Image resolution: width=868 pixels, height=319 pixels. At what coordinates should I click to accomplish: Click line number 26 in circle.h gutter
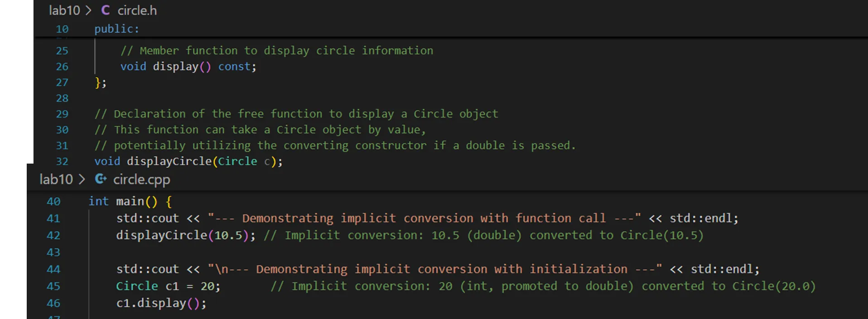point(62,67)
